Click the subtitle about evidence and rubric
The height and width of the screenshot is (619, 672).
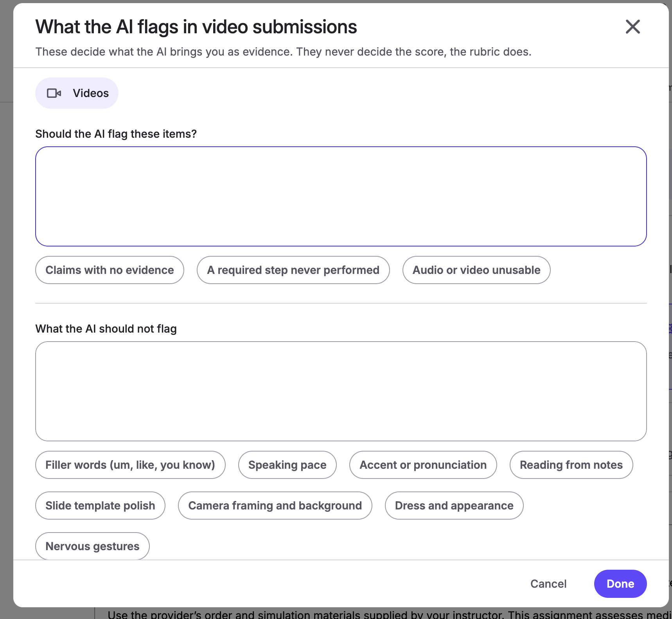coord(284,52)
